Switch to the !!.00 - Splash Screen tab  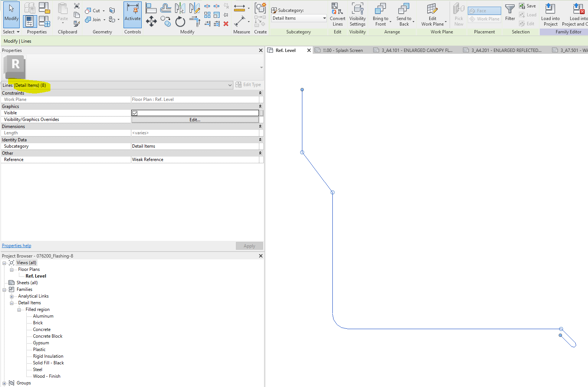(339, 50)
